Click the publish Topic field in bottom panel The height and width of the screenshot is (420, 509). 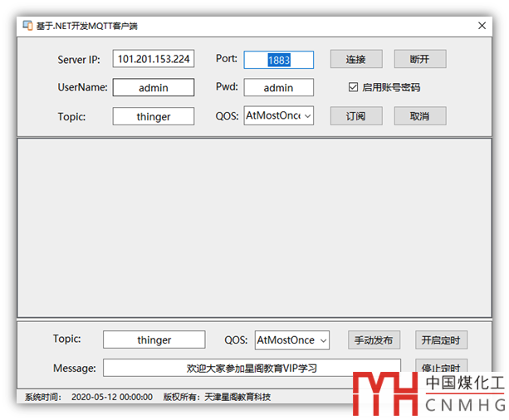click(x=154, y=339)
